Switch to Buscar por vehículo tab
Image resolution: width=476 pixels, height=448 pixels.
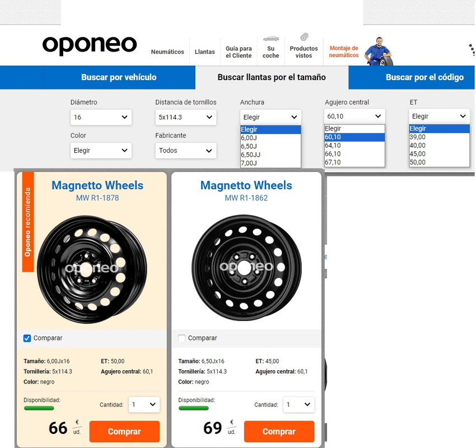(x=119, y=77)
